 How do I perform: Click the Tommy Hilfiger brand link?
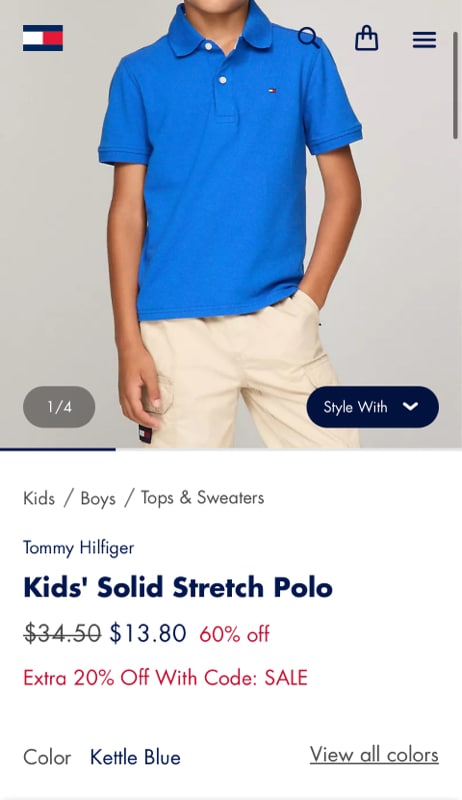[x=79, y=548]
